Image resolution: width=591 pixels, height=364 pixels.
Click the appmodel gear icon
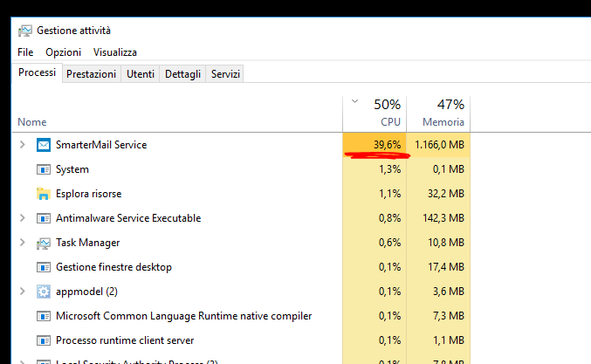point(44,292)
